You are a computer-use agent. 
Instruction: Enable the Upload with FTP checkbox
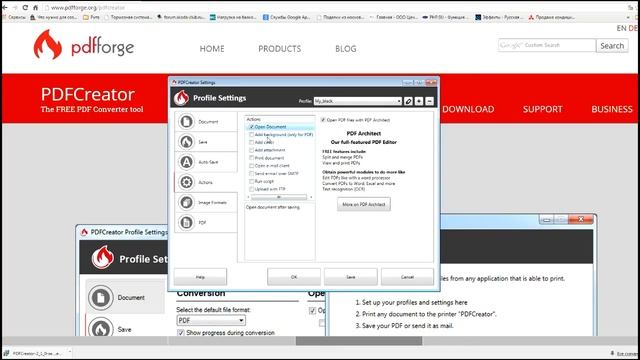251,189
